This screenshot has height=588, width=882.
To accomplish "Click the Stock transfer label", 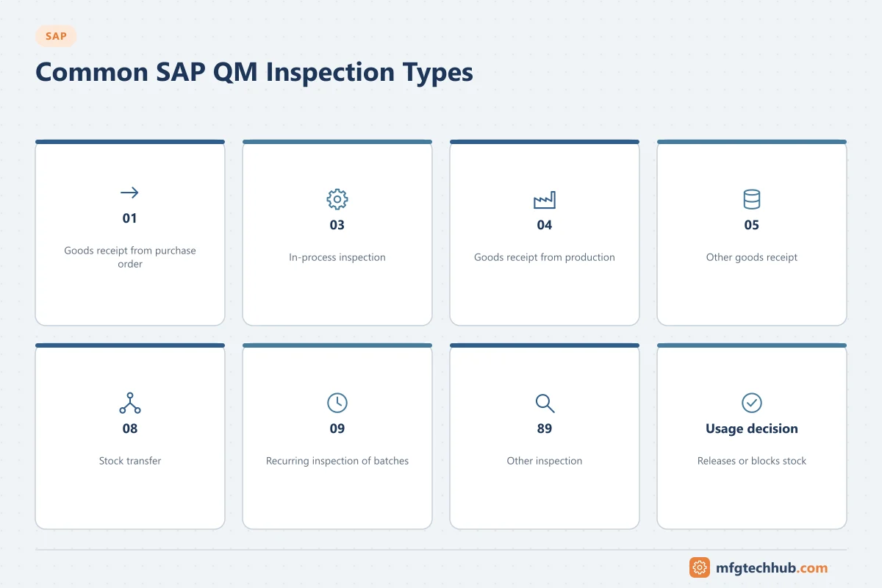I will tap(130, 461).
